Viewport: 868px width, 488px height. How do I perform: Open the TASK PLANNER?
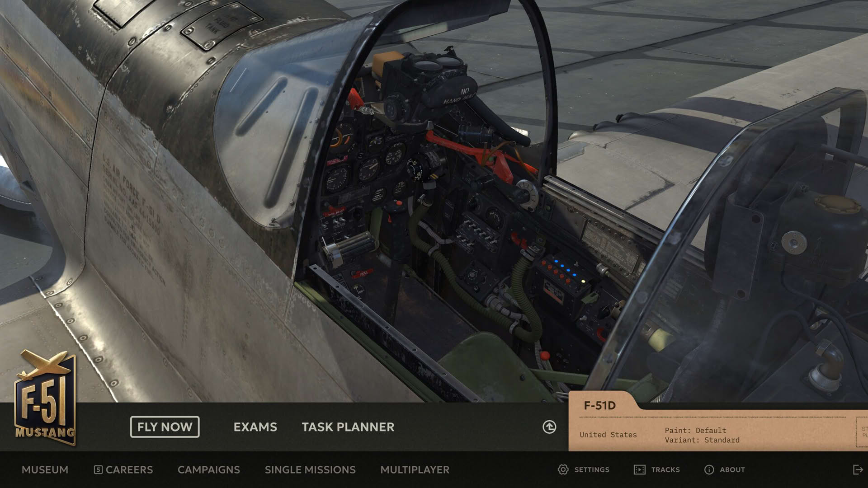click(x=348, y=427)
